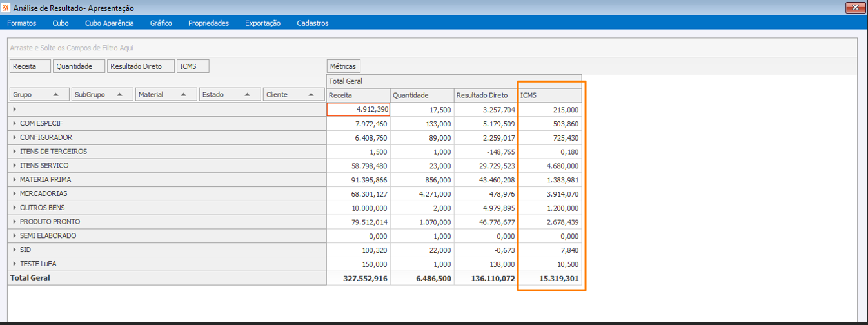Open the Cubo menu
Image resolution: width=868 pixels, height=325 pixels.
(61, 23)
